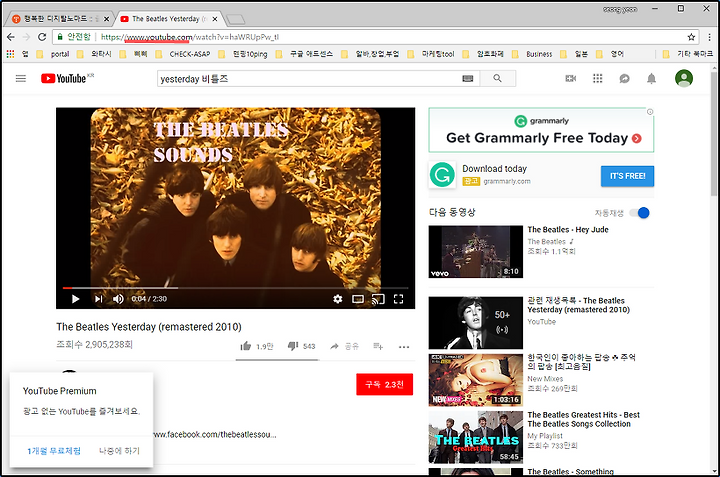Open the YouTube apps grid icon

[597, 79]
